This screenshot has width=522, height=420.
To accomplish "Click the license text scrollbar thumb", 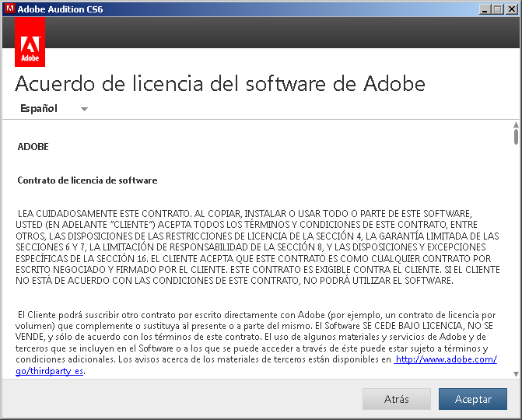I will (516, 137).
